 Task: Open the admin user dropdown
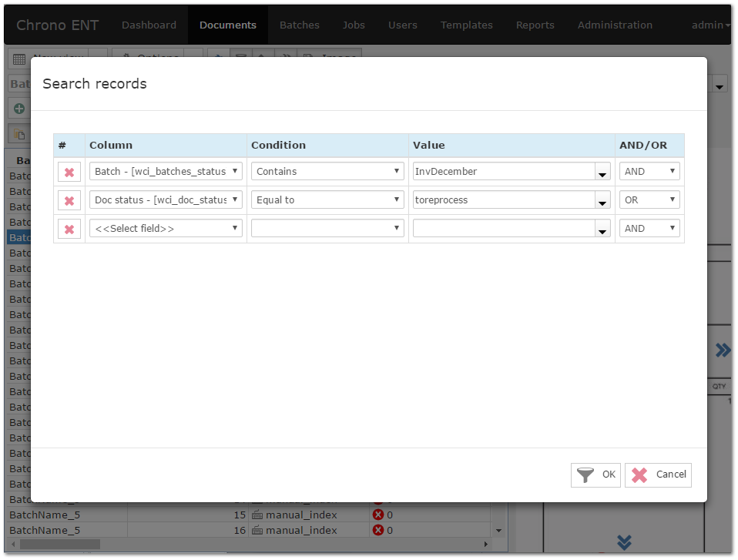(709, 25)
